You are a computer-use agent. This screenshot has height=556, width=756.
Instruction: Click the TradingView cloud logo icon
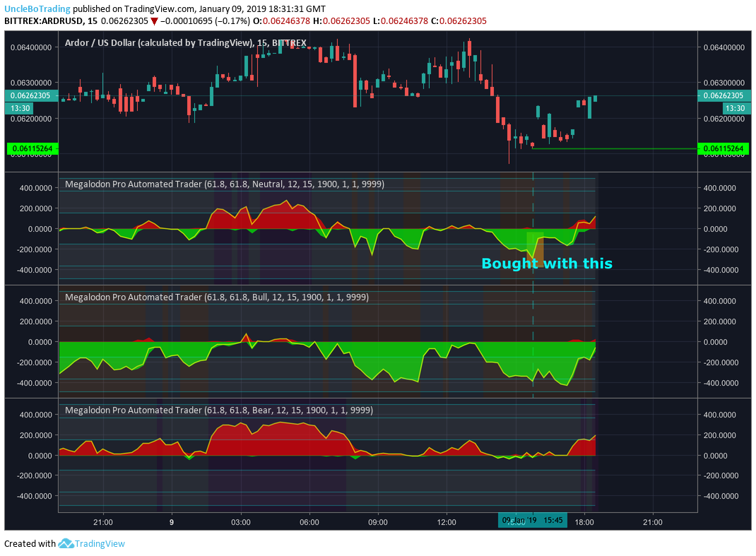tap(66, 543)
